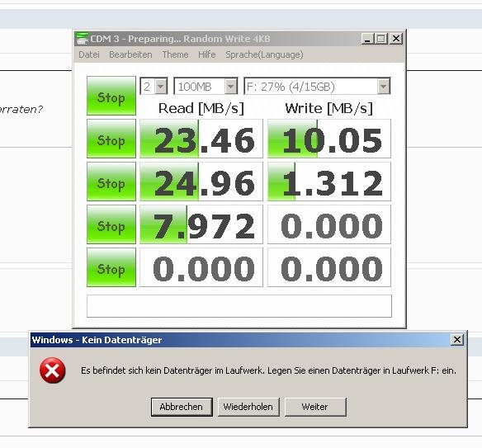The height and width of the screenshot is (448, 482).
Task: Click the red error icon in dialog
Action: (x=53, y=370)
